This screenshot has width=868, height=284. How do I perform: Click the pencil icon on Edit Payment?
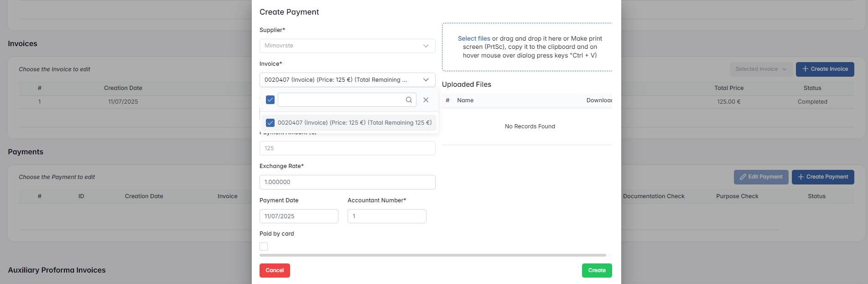(743, 177)
